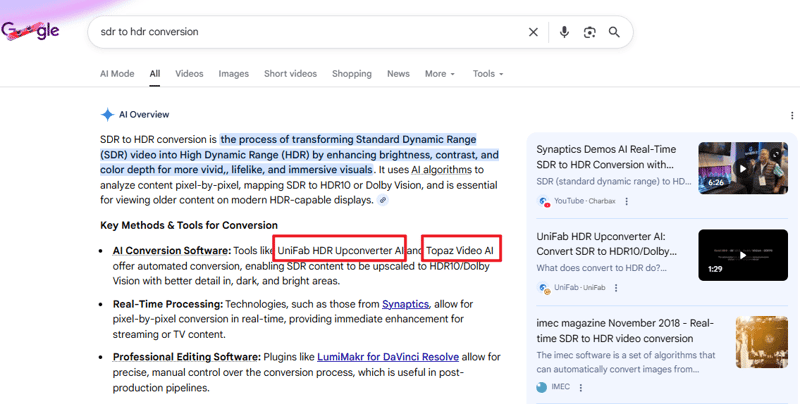Open the Synaptics link
Screen dimensions: 800x404
tap(405, 303)
